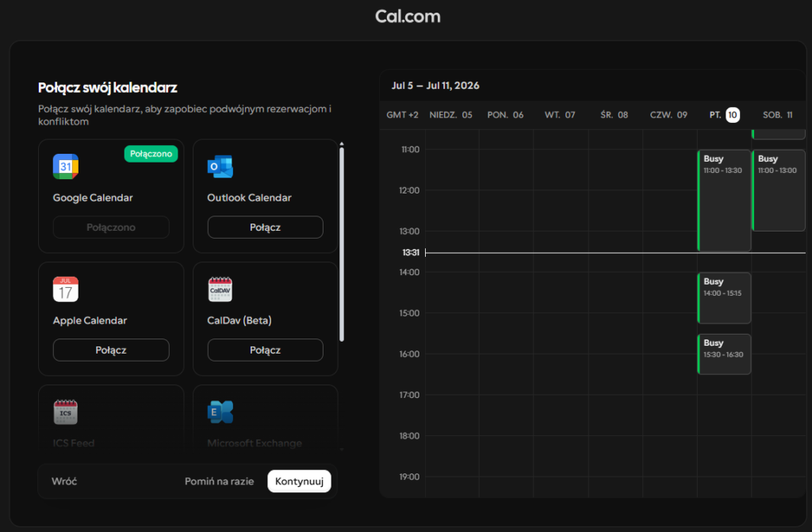Click the CalDav (Beta) name label

[239, 320]
